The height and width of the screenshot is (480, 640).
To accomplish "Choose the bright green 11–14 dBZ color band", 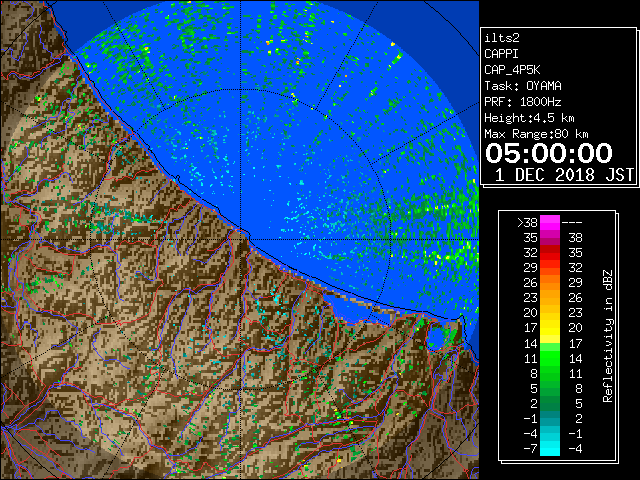I will pos(550,358).
